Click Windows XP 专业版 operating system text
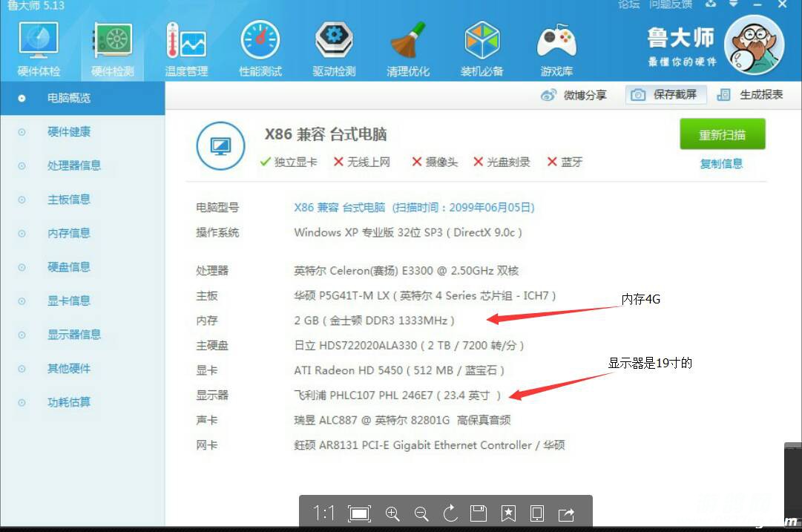The width and height of the screenshot is (802, 532). pos(407,232)
